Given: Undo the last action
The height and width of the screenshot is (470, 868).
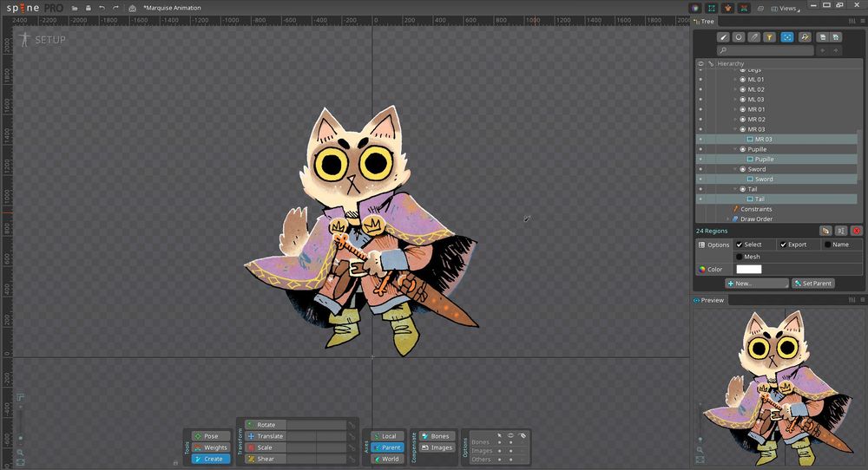Looking at the screenshot, I should click(x=102, y=9).
